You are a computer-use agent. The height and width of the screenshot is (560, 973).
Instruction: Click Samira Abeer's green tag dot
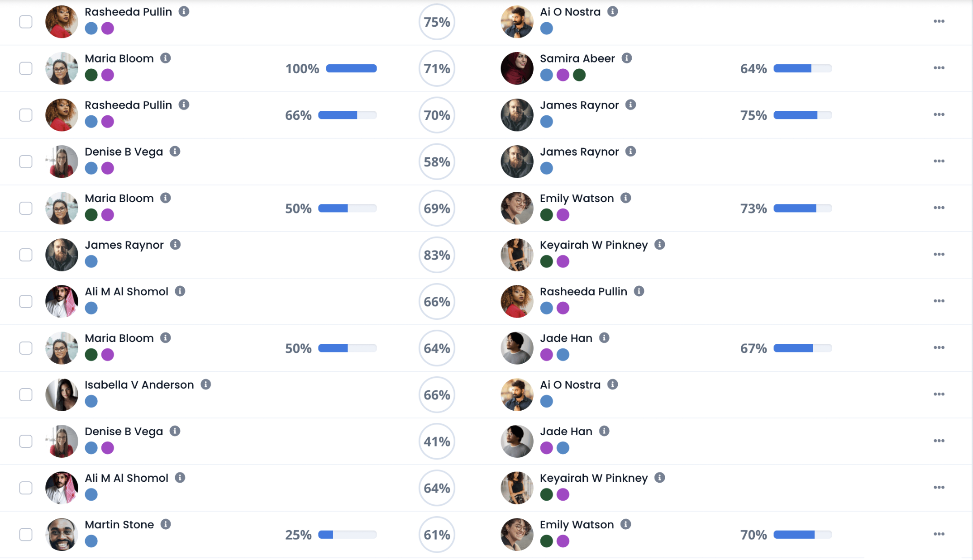579,75
